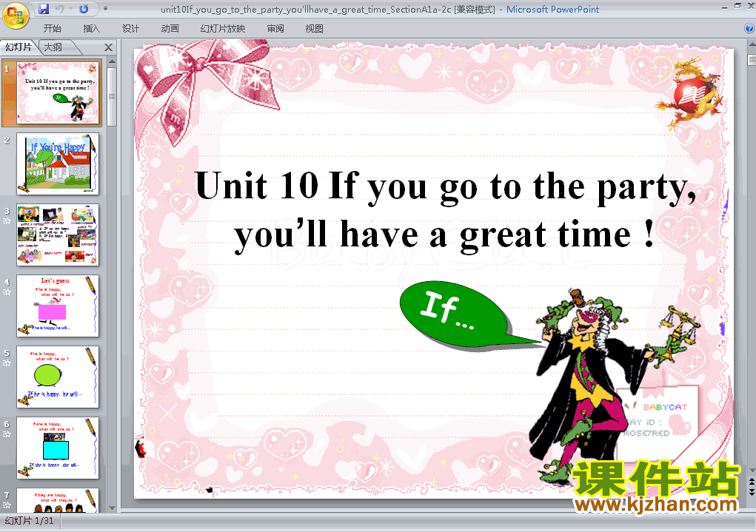Select slide 6 thumbnail with cyan box
Screen dimensions: 756x532
(58, 448)
